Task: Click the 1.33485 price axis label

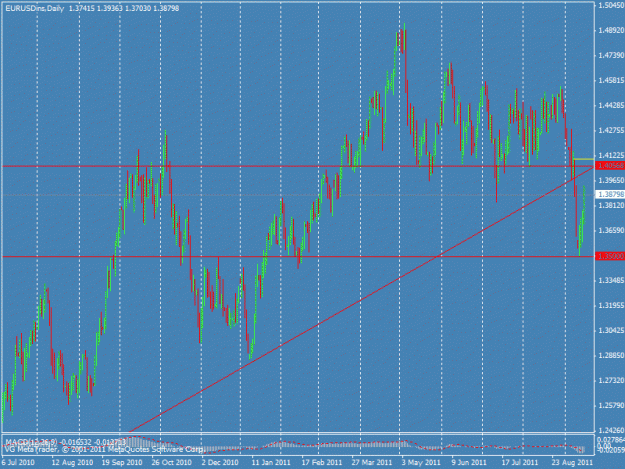Action: click(x=611, y=281)
